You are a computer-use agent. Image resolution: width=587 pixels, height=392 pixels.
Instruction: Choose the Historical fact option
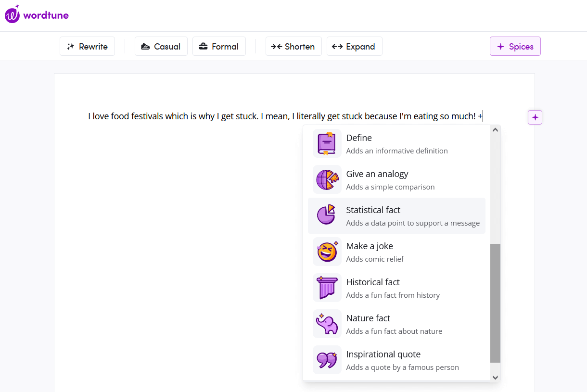click(396, 288)
